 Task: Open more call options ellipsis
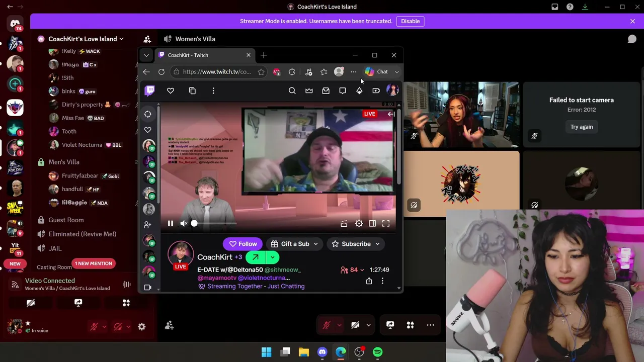430,325
